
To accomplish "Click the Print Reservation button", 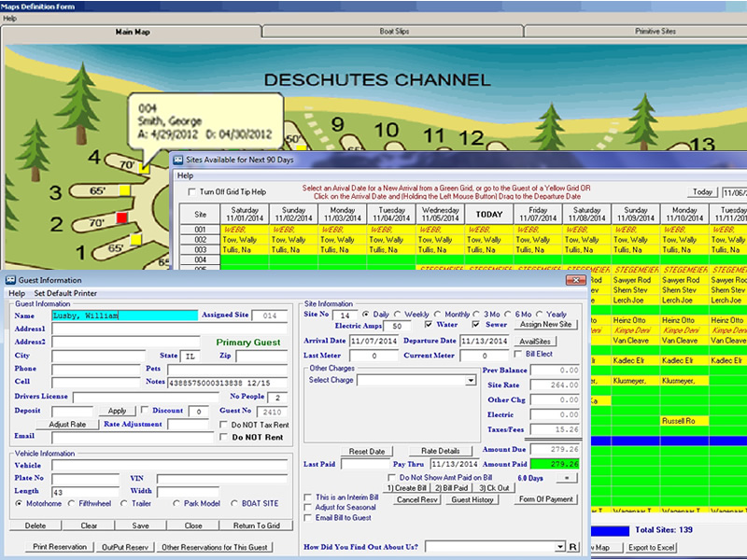I will tap(60, 547).
